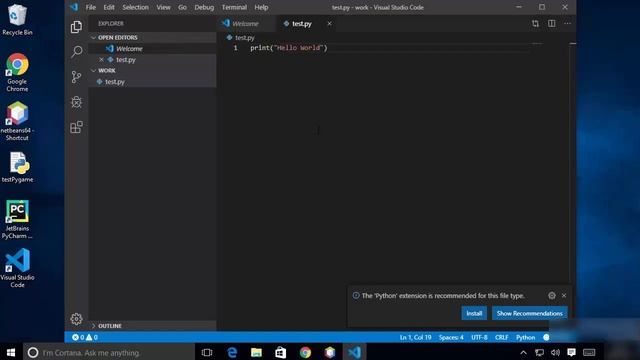Open the editor More Actions menu
The image size is (640, 360).
point(567,24)
